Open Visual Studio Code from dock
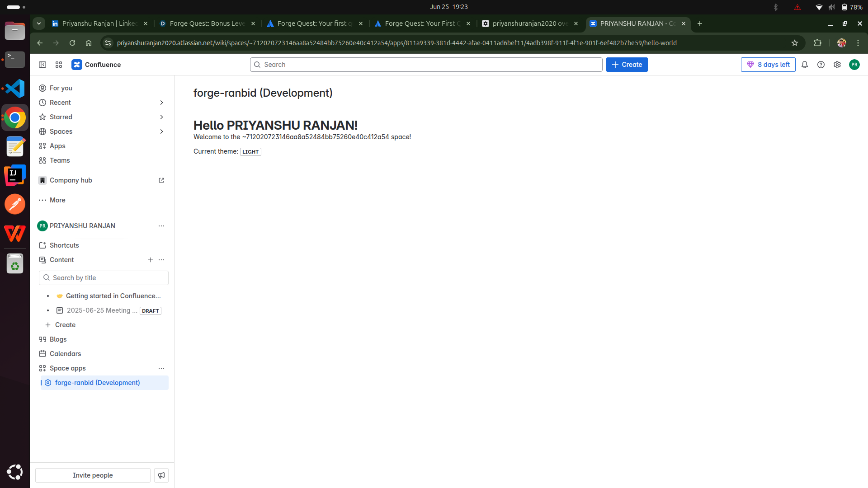Image resolution: width=868 pixels, height=488 pixels. [x=15, y=89]
